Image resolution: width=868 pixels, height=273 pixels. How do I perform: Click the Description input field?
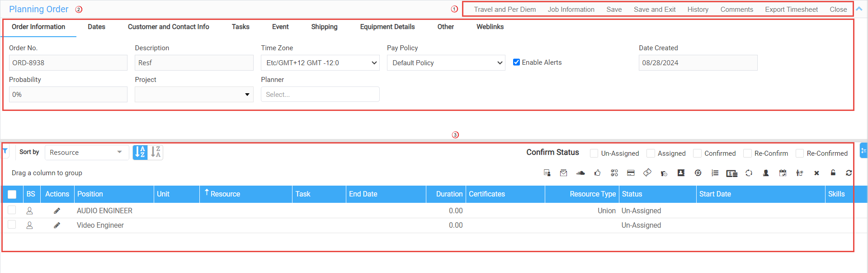[194, 63]
